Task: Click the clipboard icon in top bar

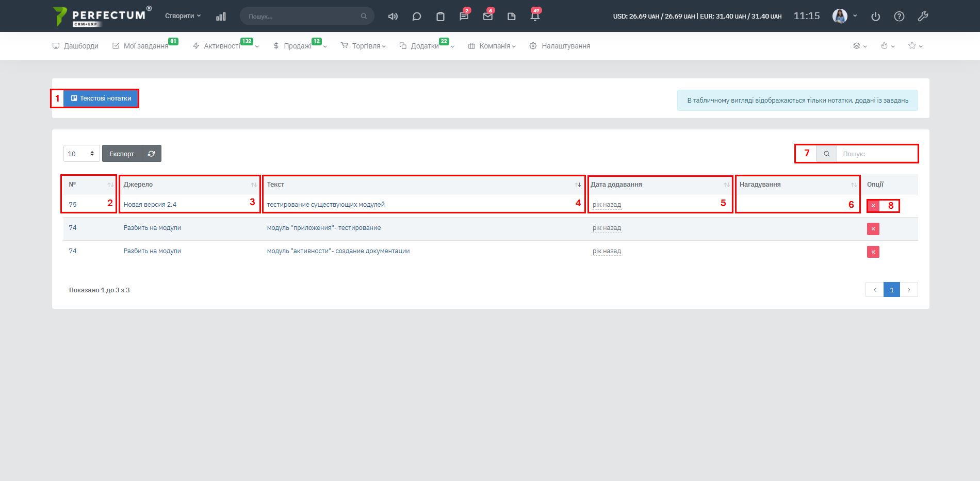Action: (440, 16)
